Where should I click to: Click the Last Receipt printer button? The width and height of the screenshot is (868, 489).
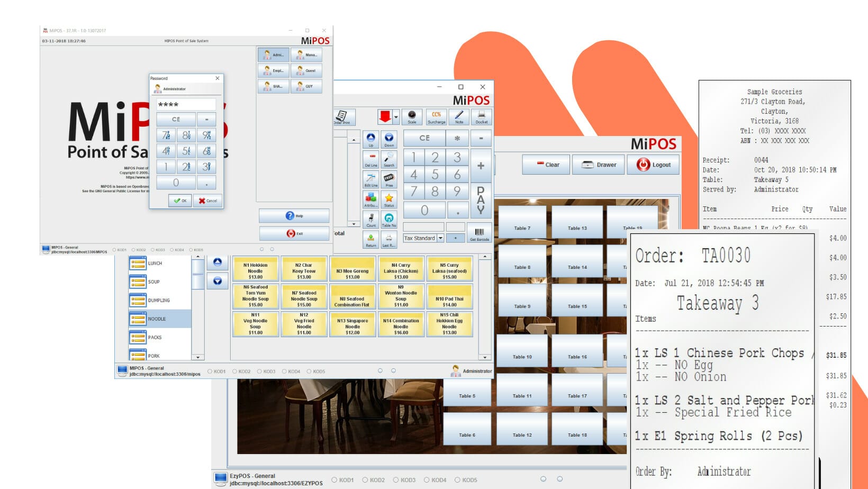pyautogui.click(x=389, y=240)
